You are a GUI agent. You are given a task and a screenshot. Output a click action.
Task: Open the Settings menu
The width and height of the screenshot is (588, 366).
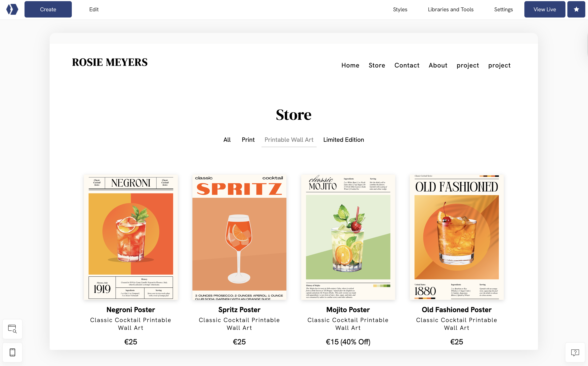[x=503, y=9]
